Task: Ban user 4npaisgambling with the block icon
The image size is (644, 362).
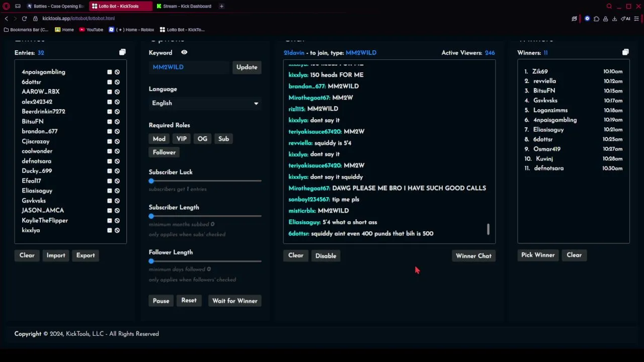Action: pyautogui.click(x=117, y=72)
